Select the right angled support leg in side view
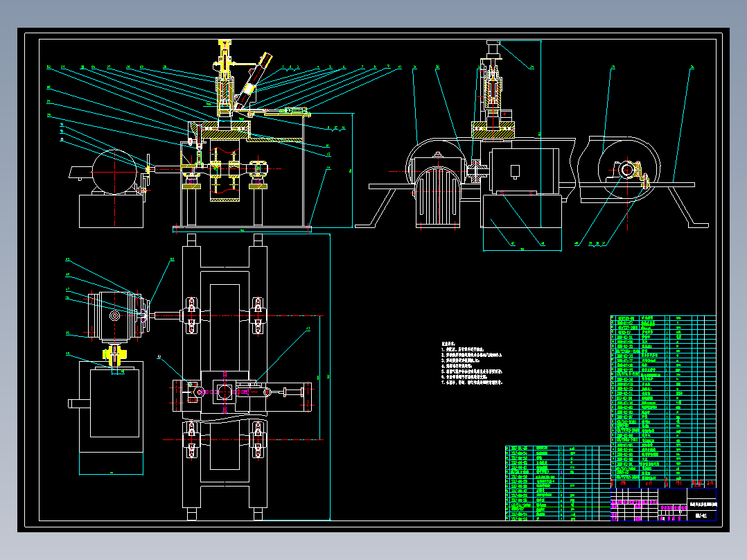 [687, 207]
